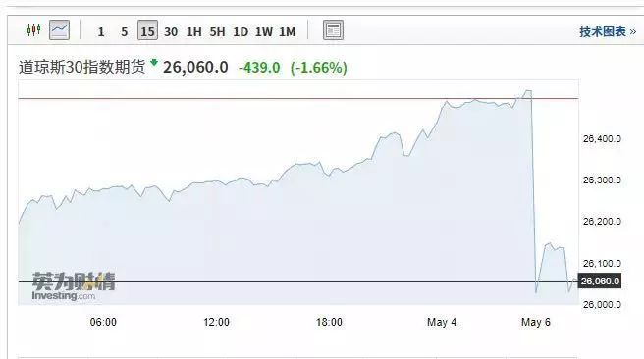The image size is (644, 359).
Task: Set chart interval to 1 minute
Action: [101, 32]
